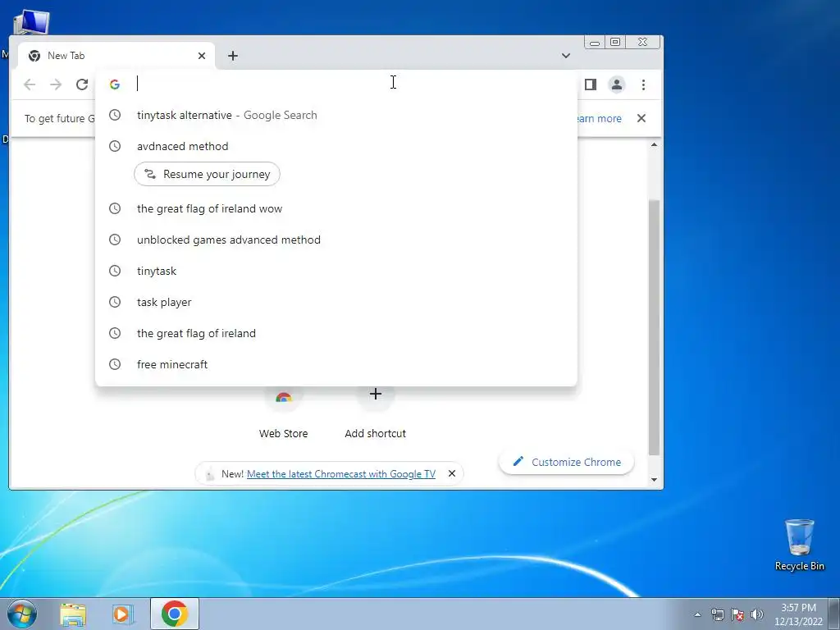Click the Chrome taskbar icon
840x630 pixels.
coord(175,614)
